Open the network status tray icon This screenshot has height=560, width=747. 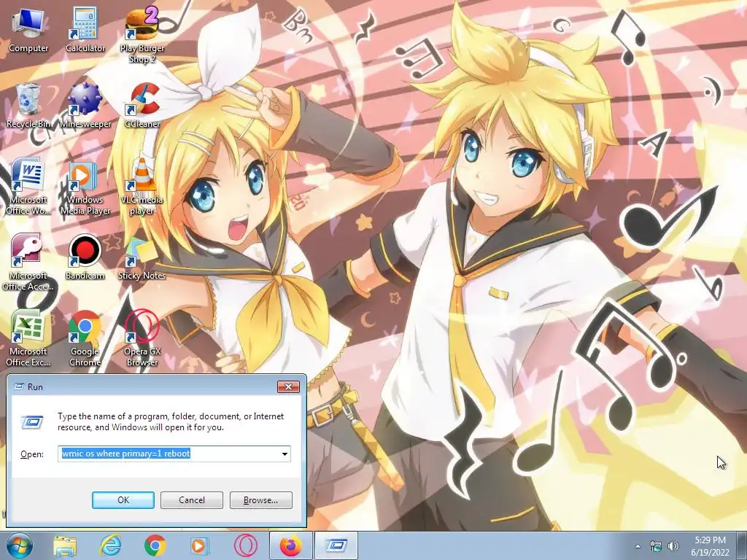tap(656, 546)
